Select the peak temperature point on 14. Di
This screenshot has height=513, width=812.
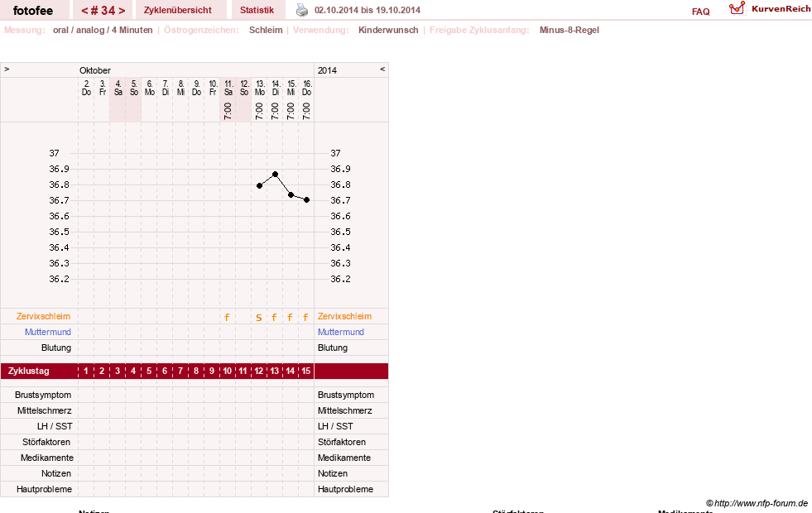[276, 175]
